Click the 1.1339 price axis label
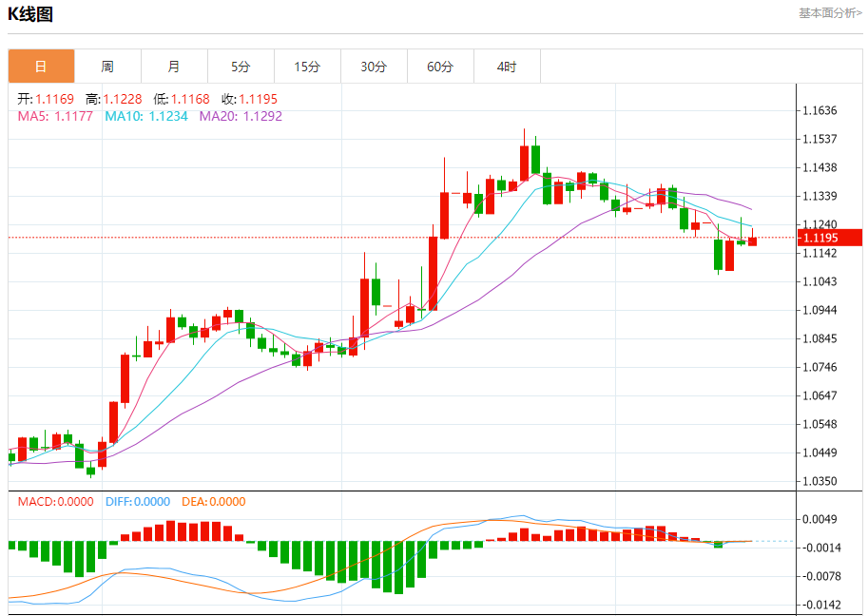The width and height of the screenshot is (868, 616). tap(820, 196)
